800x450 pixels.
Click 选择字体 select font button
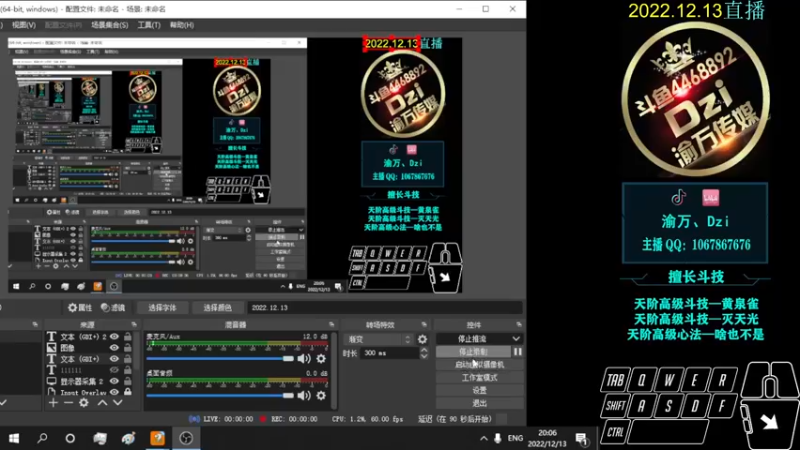(x=162, y=308)
